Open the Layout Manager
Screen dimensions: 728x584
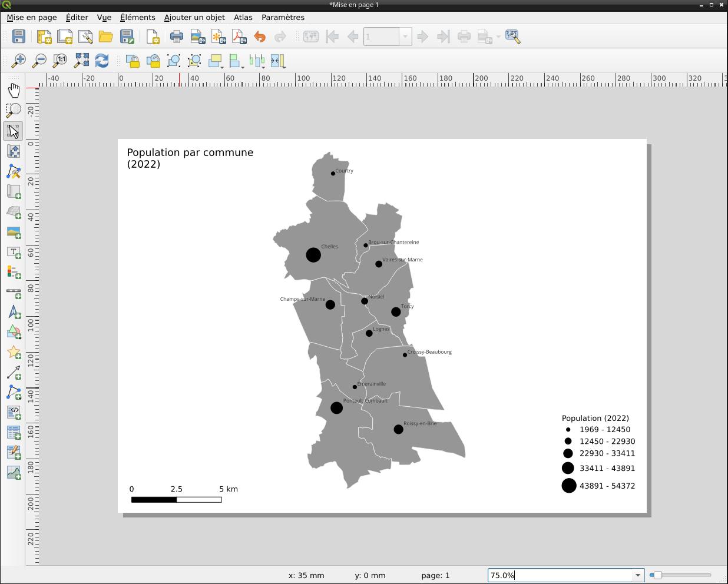click(x=85, y=37)
